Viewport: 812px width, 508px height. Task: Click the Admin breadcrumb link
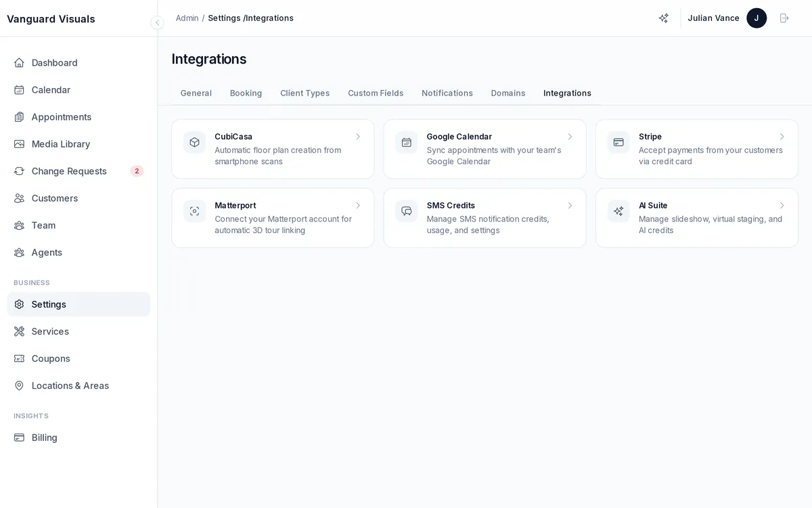[x=187, y=18]
